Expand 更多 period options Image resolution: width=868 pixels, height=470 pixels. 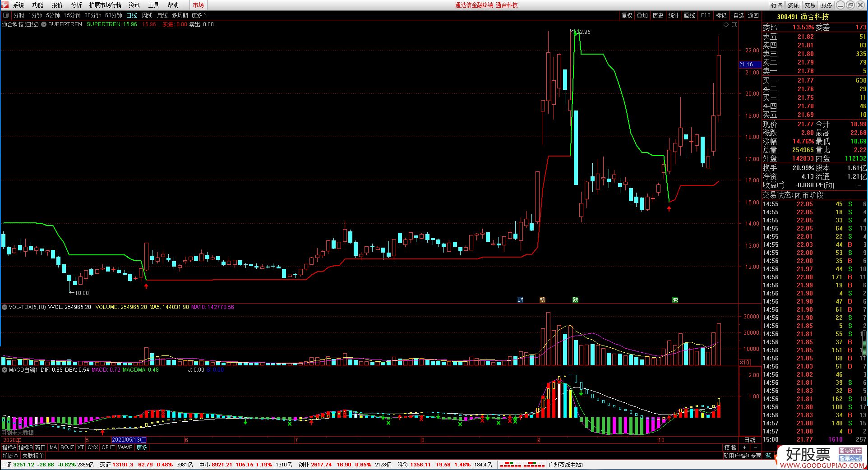[x=199, y=15]
